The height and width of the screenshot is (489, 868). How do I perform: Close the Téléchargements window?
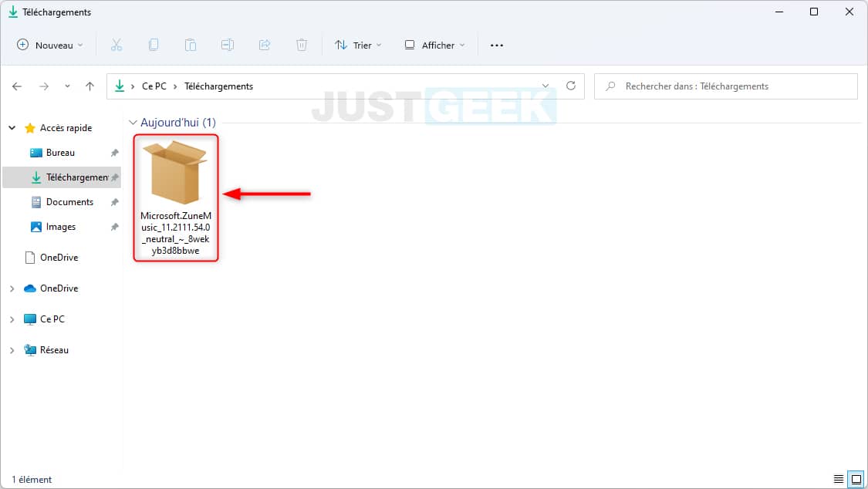849,12
